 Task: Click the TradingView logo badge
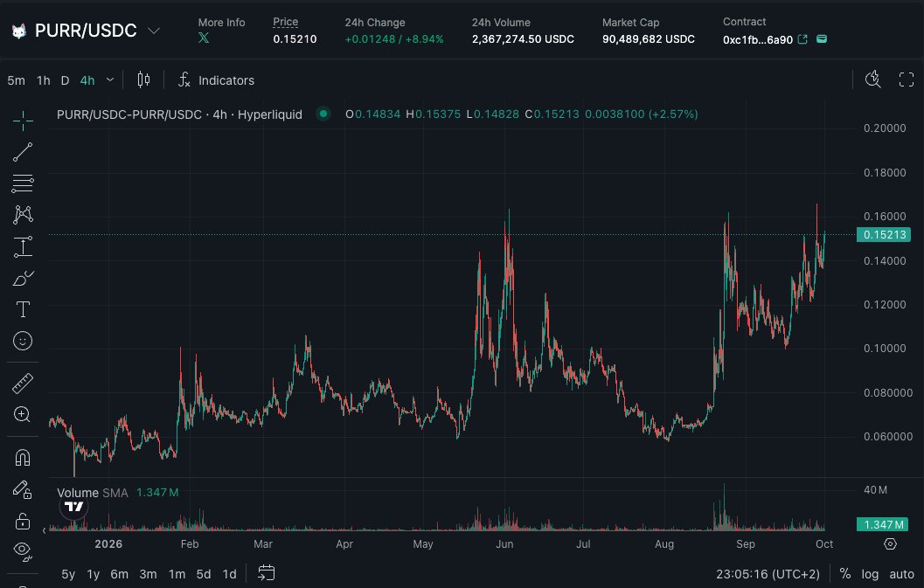73,507
